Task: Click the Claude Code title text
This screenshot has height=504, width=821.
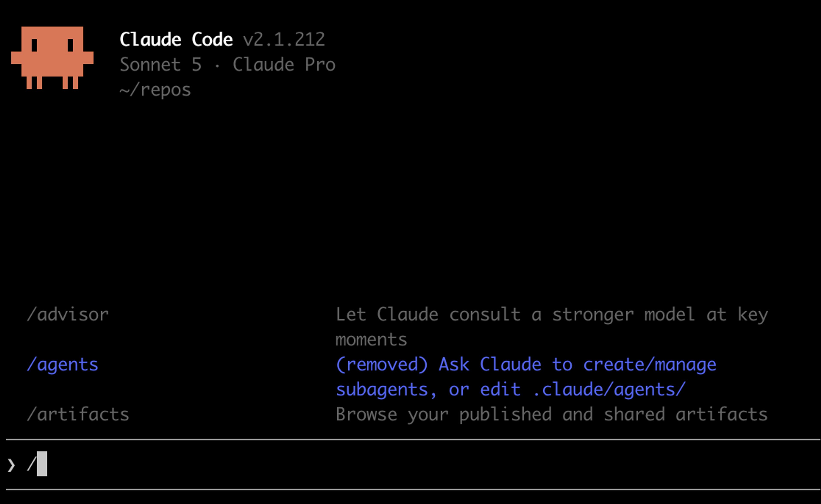Action: pos(176,39)
